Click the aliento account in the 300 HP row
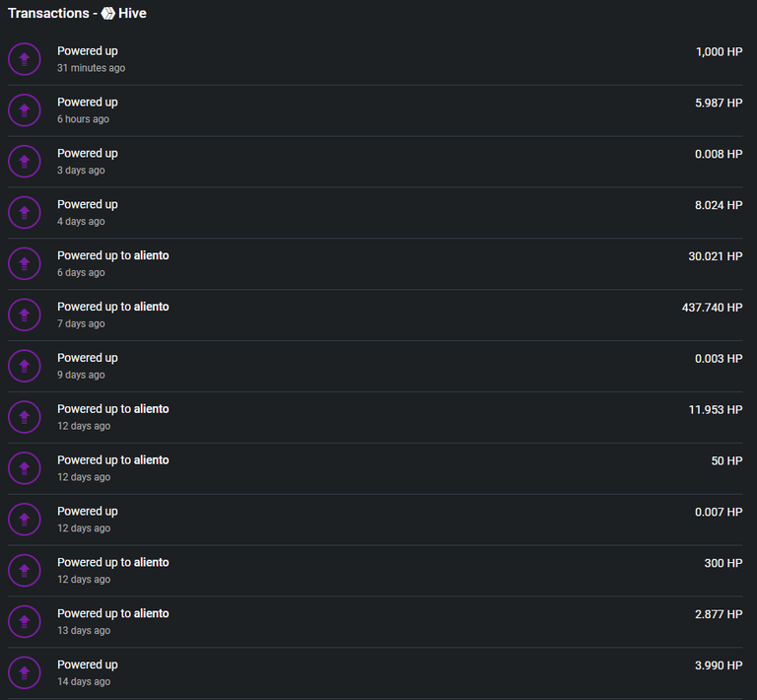The width and height of the screenshot is (757, 700). pyautogui.click(x=151, y=562)
